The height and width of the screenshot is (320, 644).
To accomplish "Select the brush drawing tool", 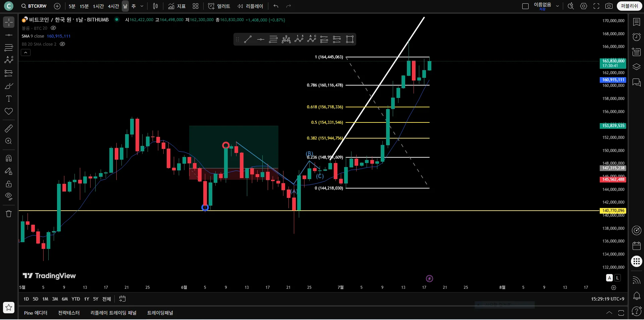I will click(x=9, y=86).
